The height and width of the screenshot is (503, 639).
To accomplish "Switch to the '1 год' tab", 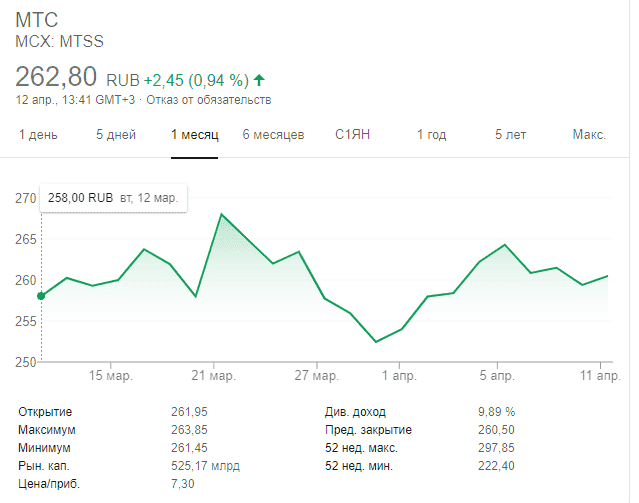I will pyautogui.click(x=432, y=135).
